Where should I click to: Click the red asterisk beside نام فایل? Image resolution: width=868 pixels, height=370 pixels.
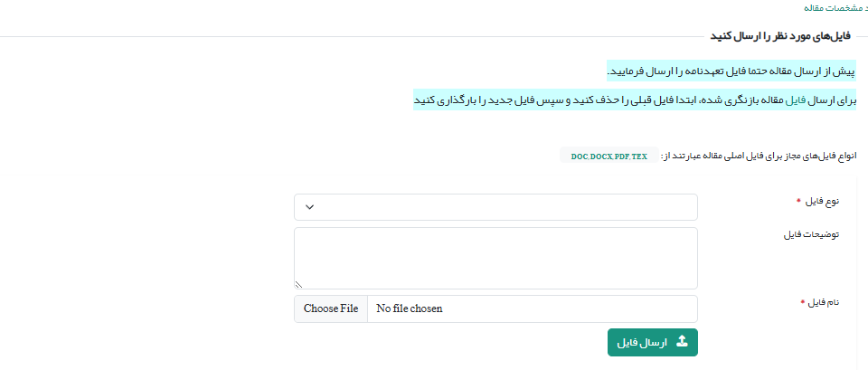click(803, 302)
